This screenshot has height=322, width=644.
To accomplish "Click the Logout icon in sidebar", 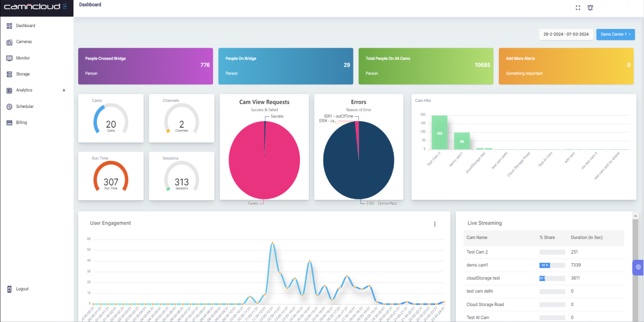I will tap(9, 289).
